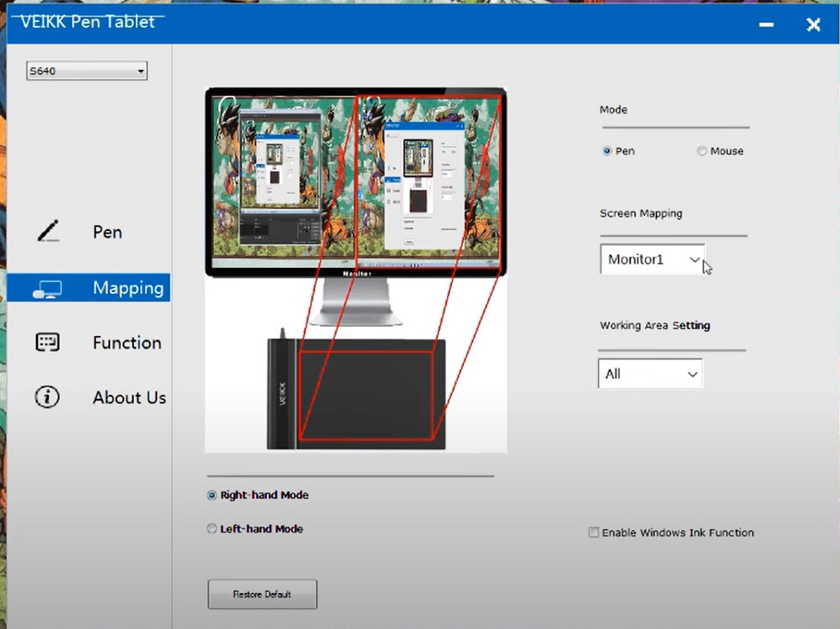Viewport: 840px width, 629px height.
Task: Open the Working Area Setting dropdown
Action: pos(650,374)
